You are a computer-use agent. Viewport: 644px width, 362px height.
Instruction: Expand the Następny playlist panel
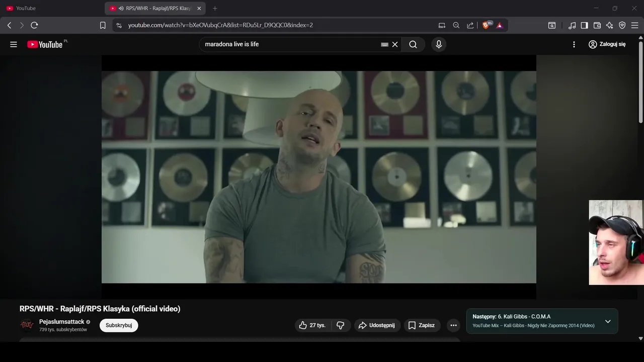tap(608, 321)
